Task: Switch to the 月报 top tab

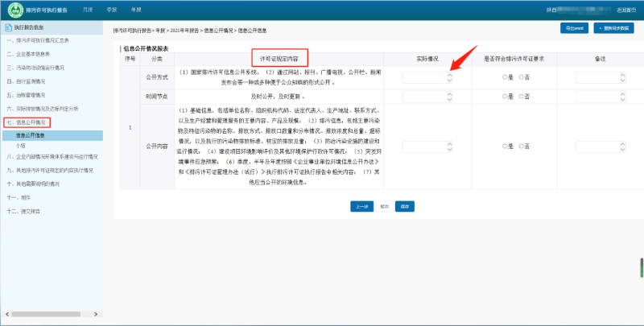Action: [87, 10]
